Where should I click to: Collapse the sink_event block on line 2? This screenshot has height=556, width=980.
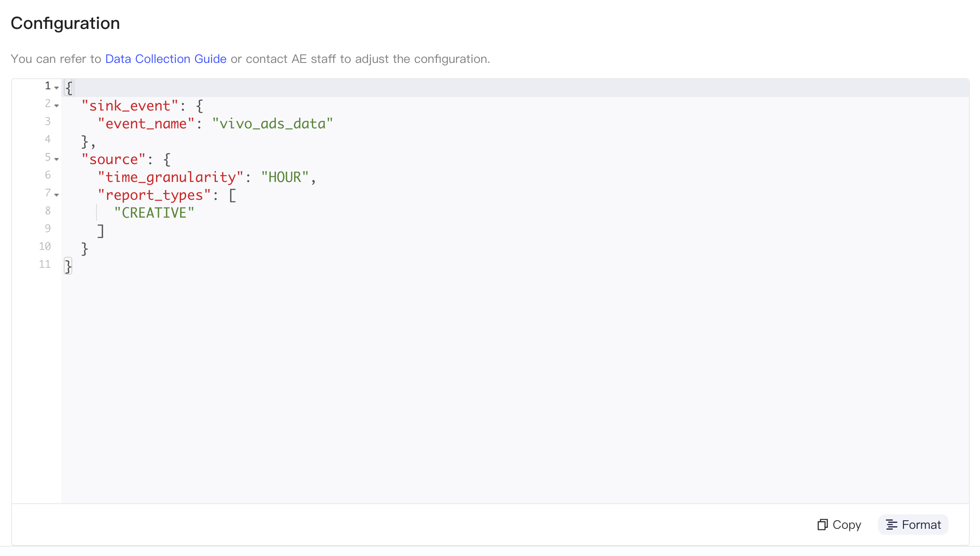pos(57,105)
